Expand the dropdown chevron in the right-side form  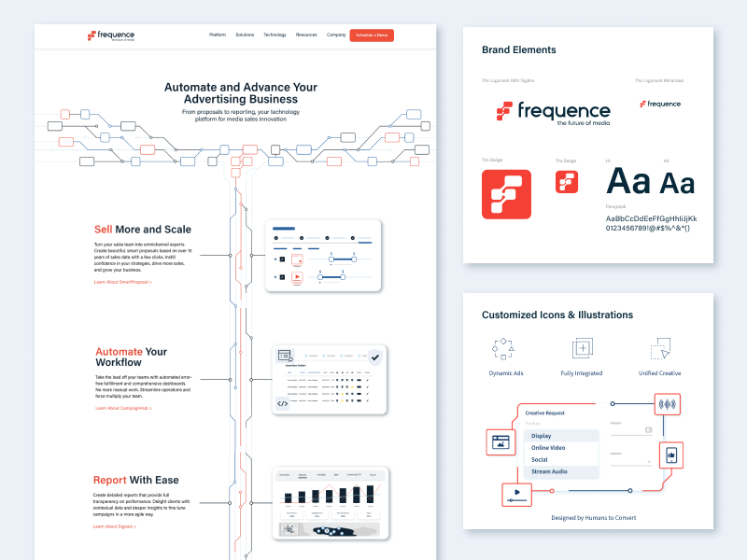[649, 462]
